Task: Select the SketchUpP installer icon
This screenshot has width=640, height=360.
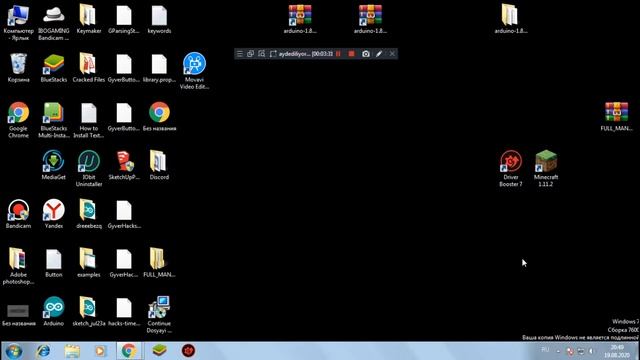Action: coord(124,165)
